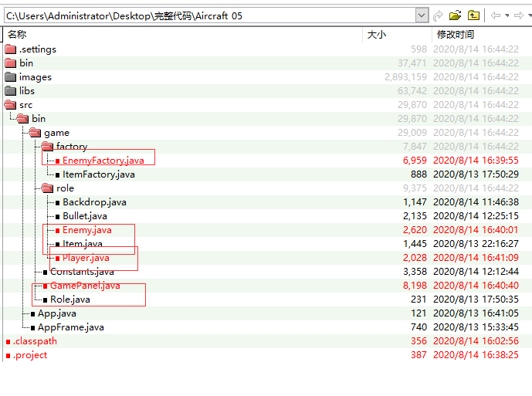Open the back history dropdown arrow
The width and height of the screenshot is (532, 396).
click(x=507, y=15)
